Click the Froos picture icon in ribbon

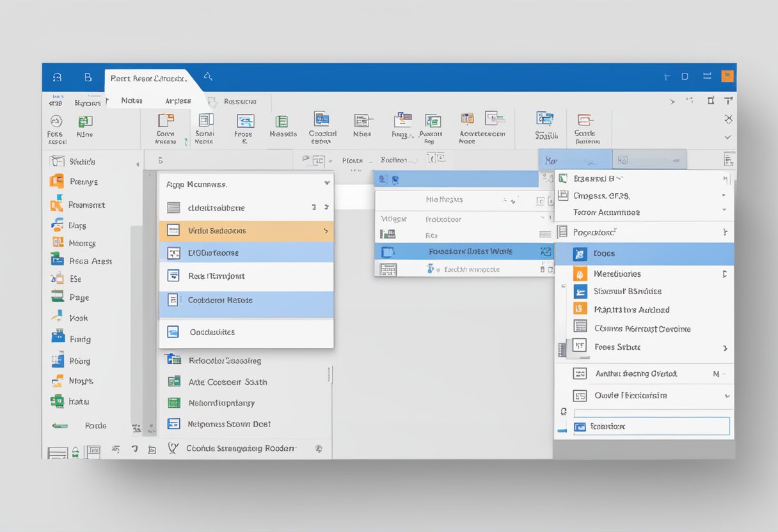pyautogui.click(x=245, y=121)
